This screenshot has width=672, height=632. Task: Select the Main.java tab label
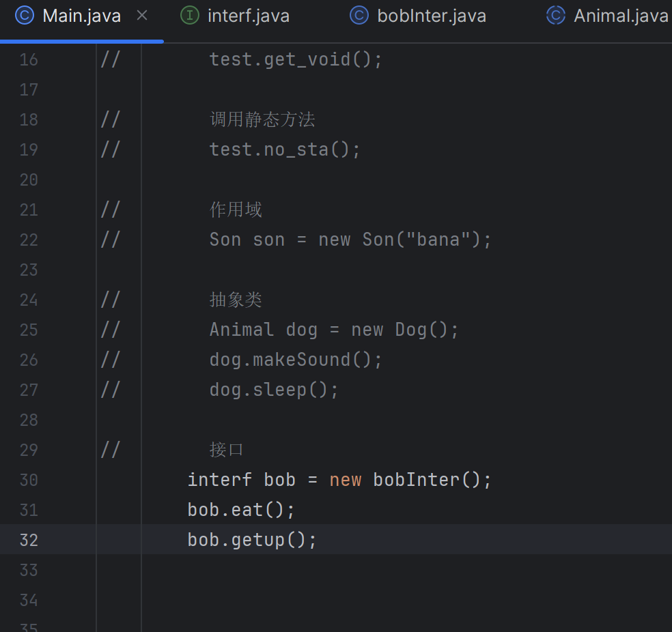point(82,16)
